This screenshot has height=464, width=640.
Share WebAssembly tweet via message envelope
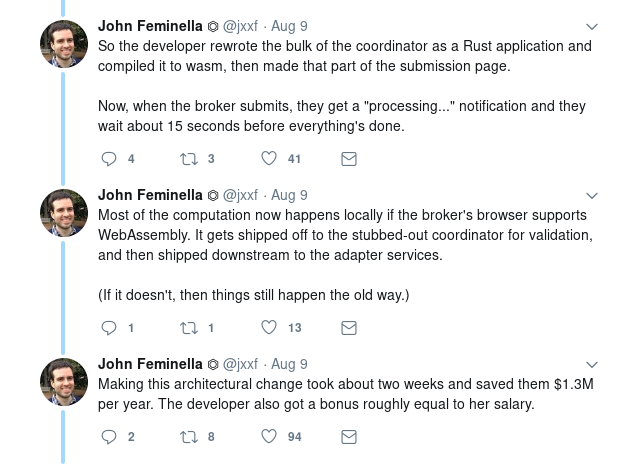tap(349, 327)
